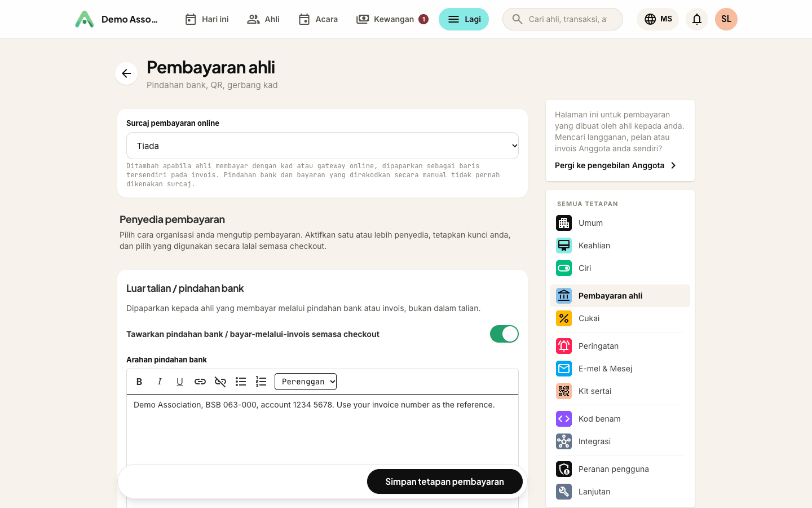Screen dimensions: 812x508
Task: Apply italic formatting in the editor
Action: [x=160, y=382]
